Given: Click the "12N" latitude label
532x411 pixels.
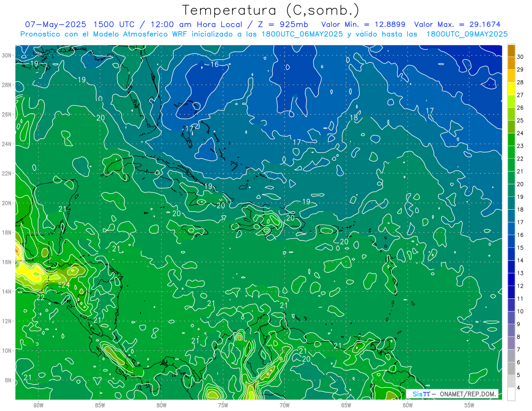Looking at the screenshot, I should [x=7, y=321].
